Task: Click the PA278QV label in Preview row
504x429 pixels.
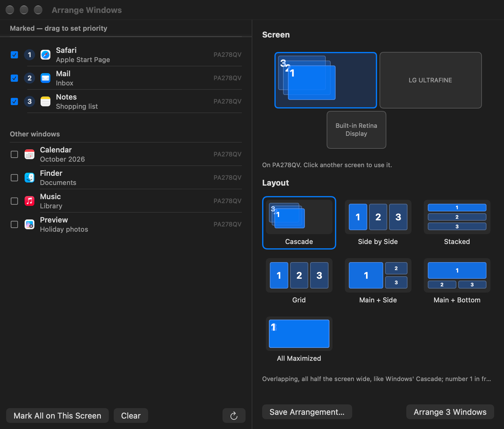Action: (x=227, y=224)
